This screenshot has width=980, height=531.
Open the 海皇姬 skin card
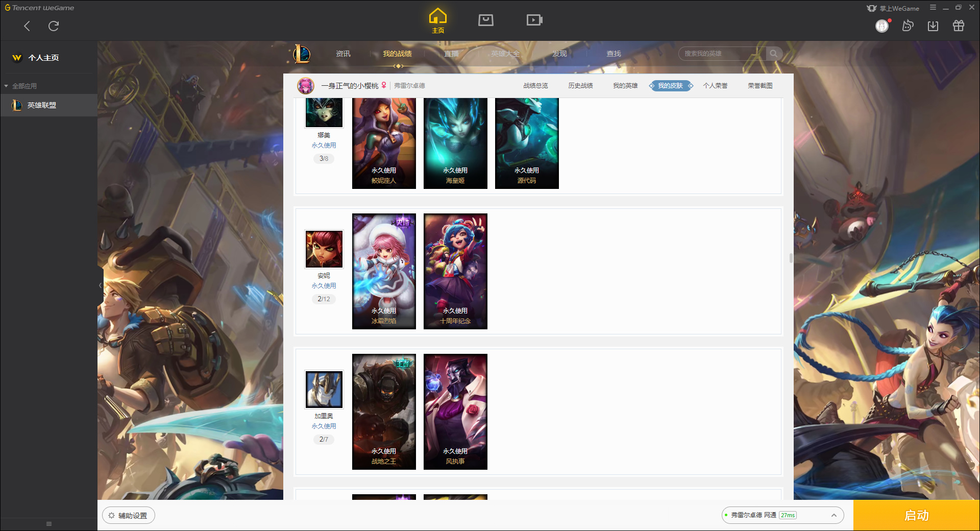coord(455,143)
